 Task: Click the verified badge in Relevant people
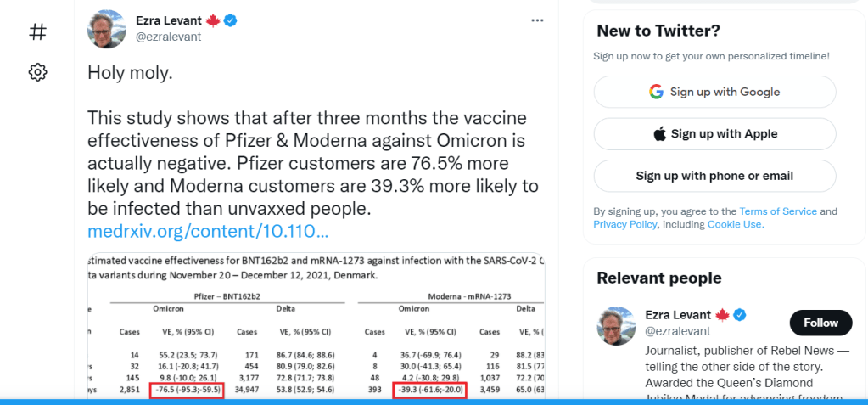coord(740,315)
